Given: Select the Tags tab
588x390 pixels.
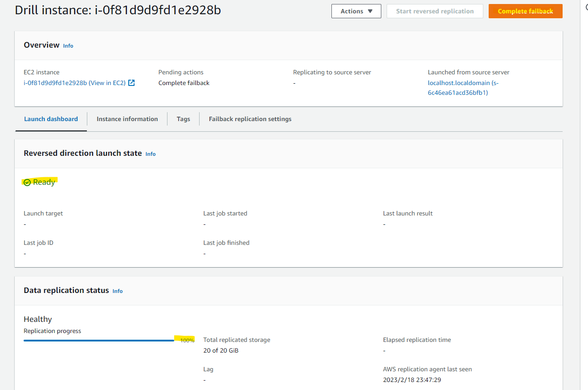Looking at the screenshot, I should pyautogui.click(x=184, y=119).
